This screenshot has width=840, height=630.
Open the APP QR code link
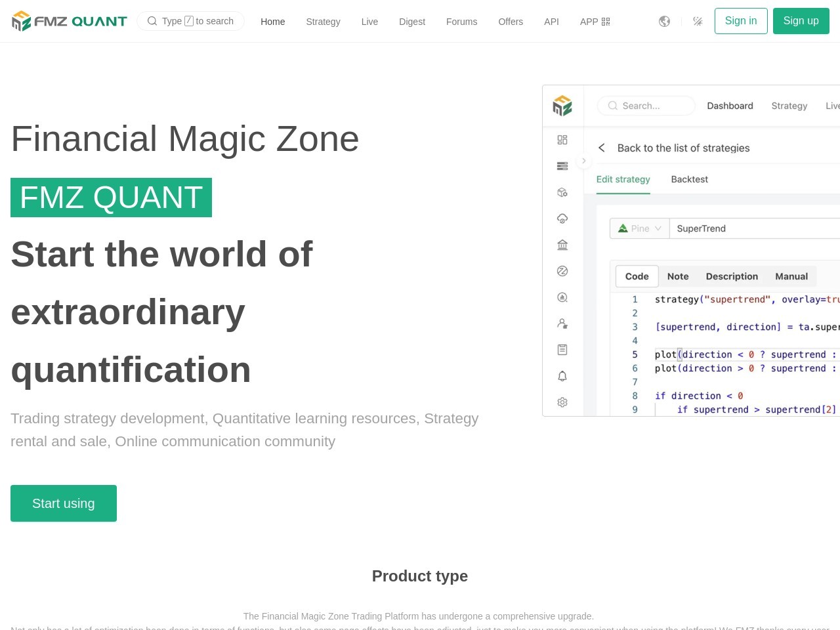click(595, 22)
